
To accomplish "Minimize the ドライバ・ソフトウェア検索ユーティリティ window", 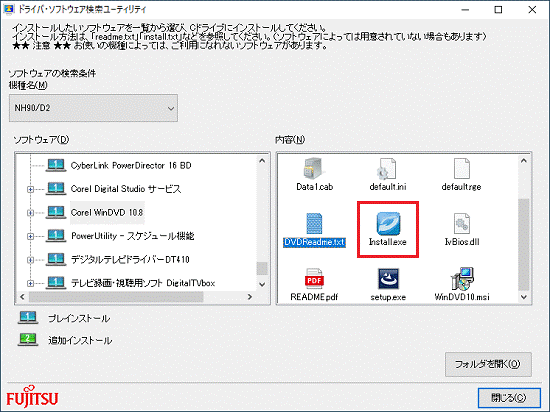I will [465, 10].
